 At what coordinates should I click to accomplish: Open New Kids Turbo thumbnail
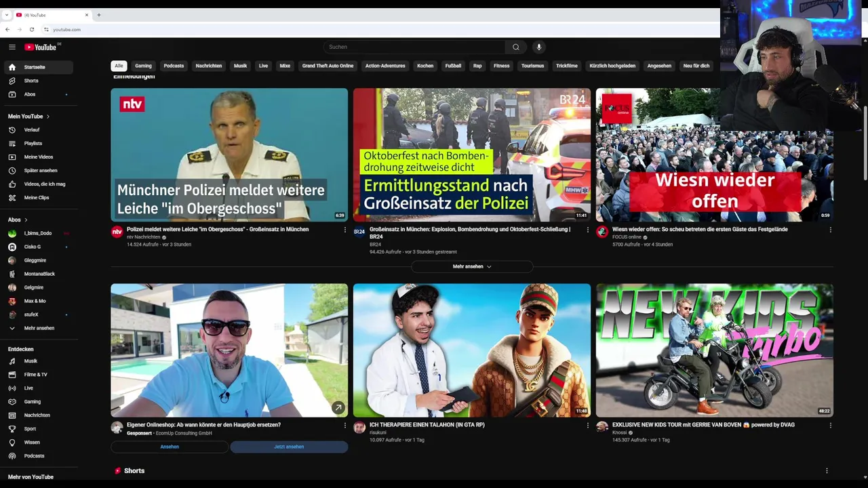coord(715,350)
